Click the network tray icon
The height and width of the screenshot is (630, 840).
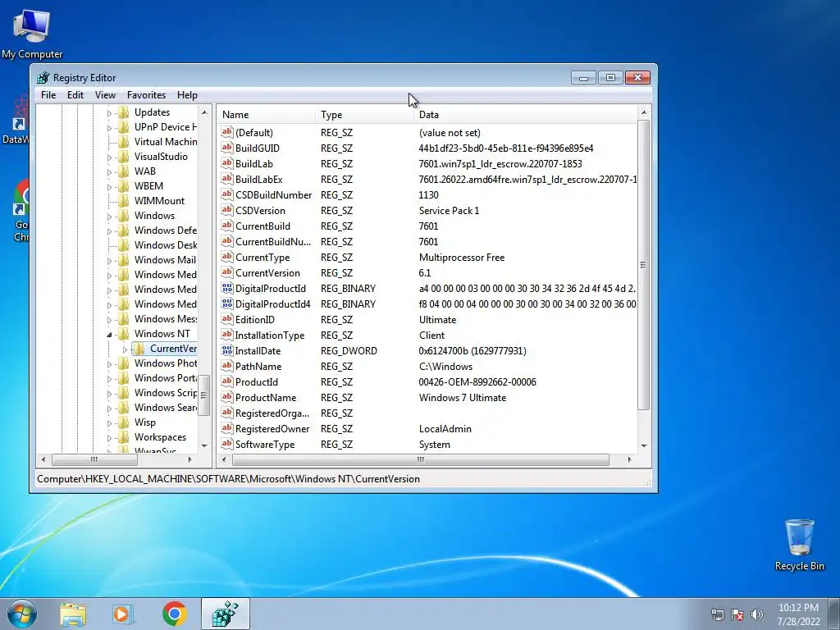(x=717, y=614)
